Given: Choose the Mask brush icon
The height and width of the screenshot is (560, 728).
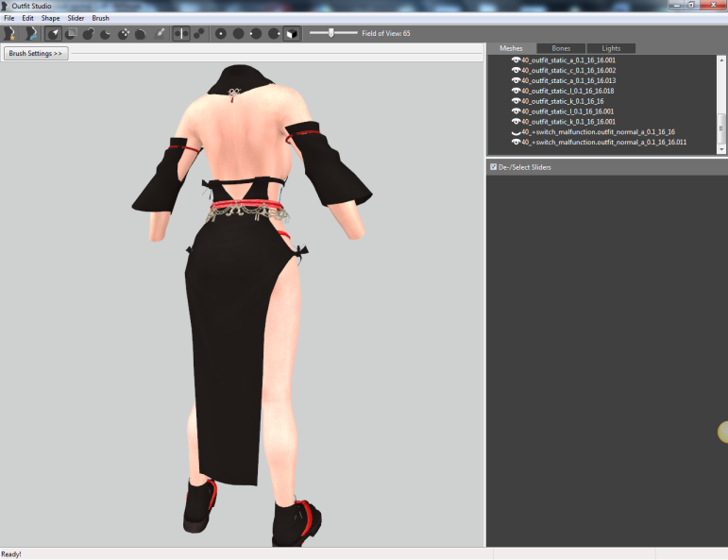Looking at the screenshot, I should pyautogui.click(x=71, y=33).
